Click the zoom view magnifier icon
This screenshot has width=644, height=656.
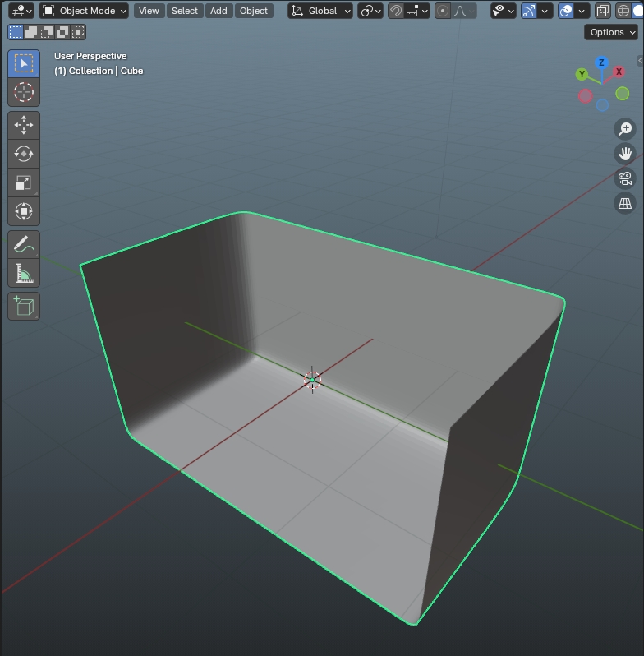pos(625,129)
